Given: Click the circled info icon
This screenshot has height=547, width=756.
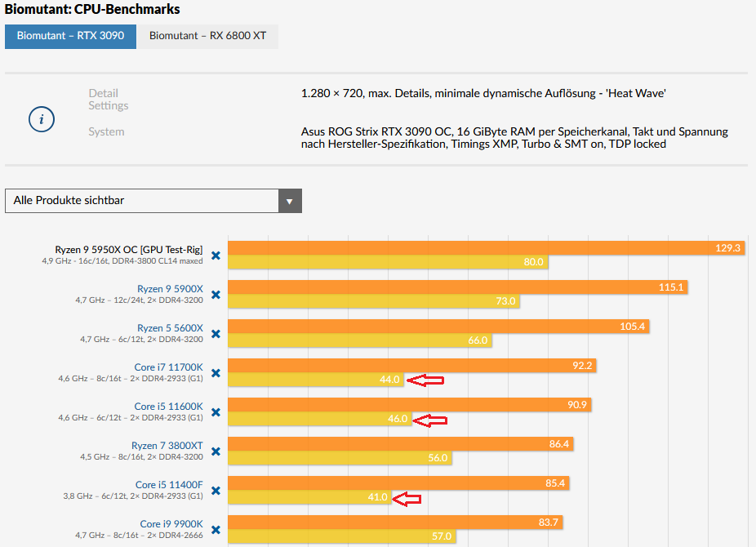Looking at the screenshot, I should pos(42,119).
